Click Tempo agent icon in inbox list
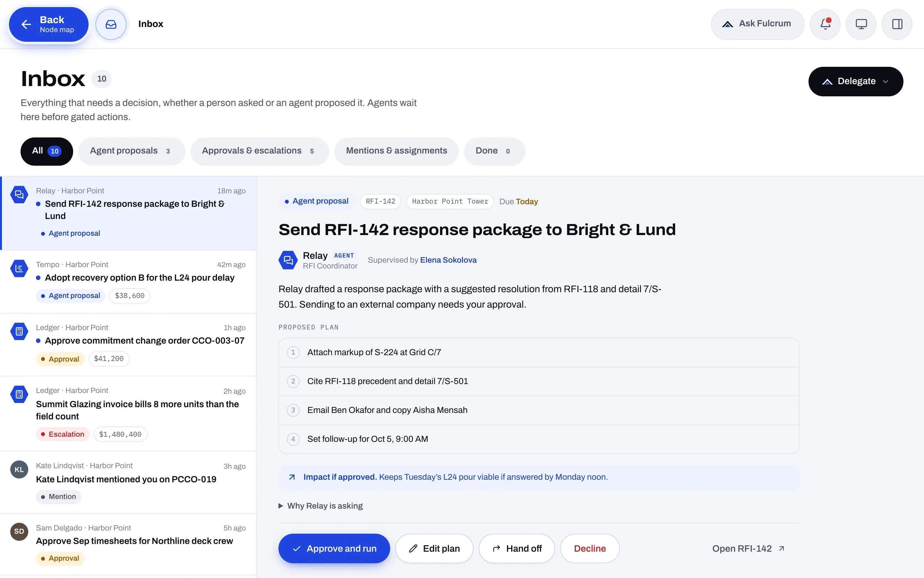The height and width of the screenshot is (578, 924). (19, 268)
